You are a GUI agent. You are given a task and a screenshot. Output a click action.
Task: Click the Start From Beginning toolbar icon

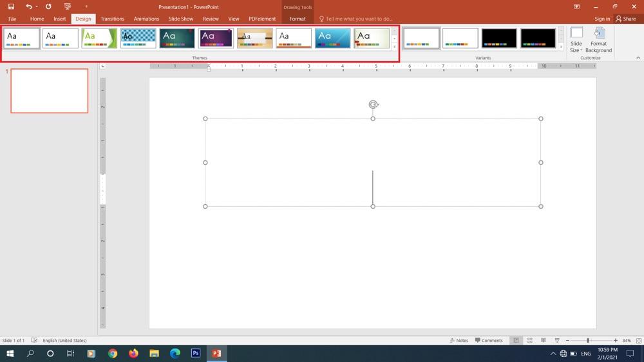pos(67,6)
